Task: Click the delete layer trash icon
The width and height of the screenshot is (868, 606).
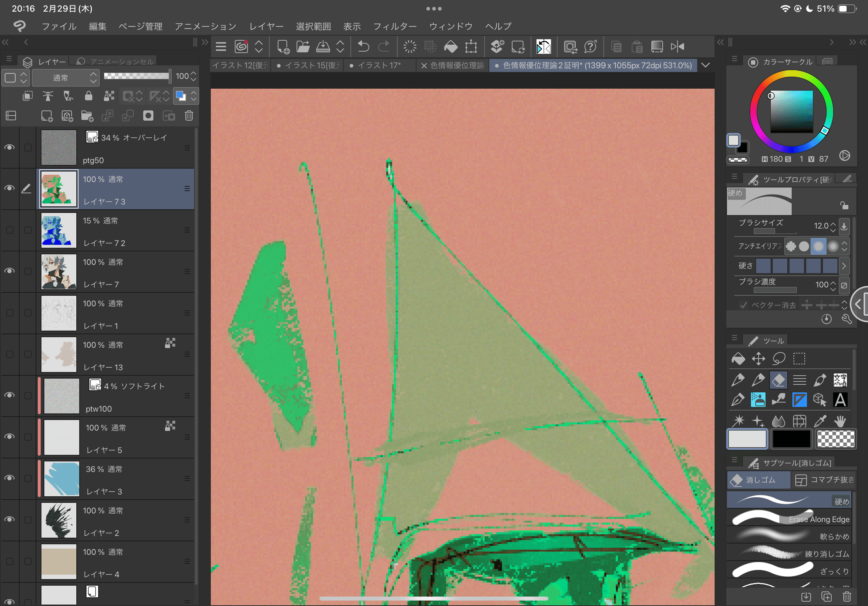Action: pos(189,116)
